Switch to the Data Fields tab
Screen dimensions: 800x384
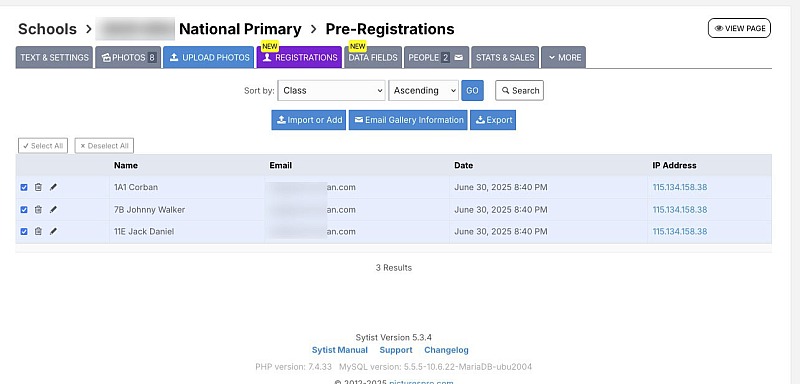pyautogui.click(x=373, y=58)
